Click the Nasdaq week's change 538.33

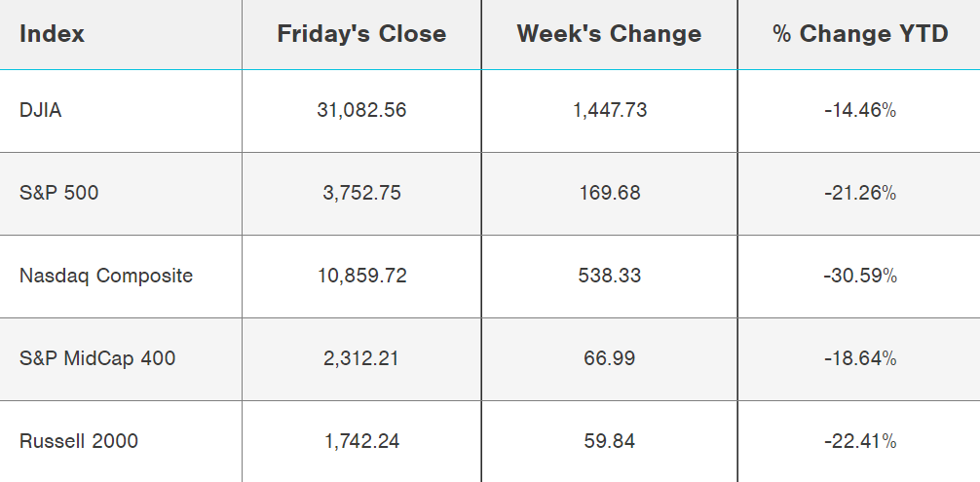pyautogui.click(x=610, y=276)
